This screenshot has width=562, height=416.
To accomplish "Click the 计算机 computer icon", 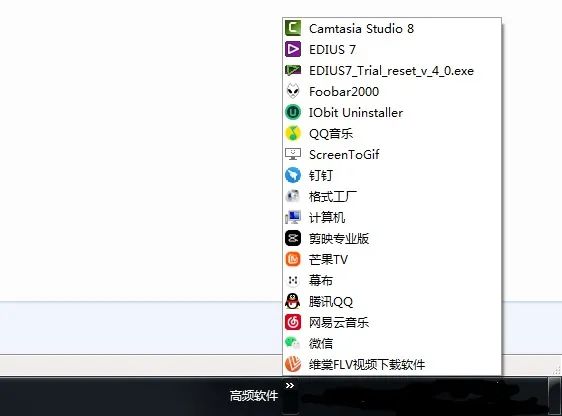I will (293, 217).
